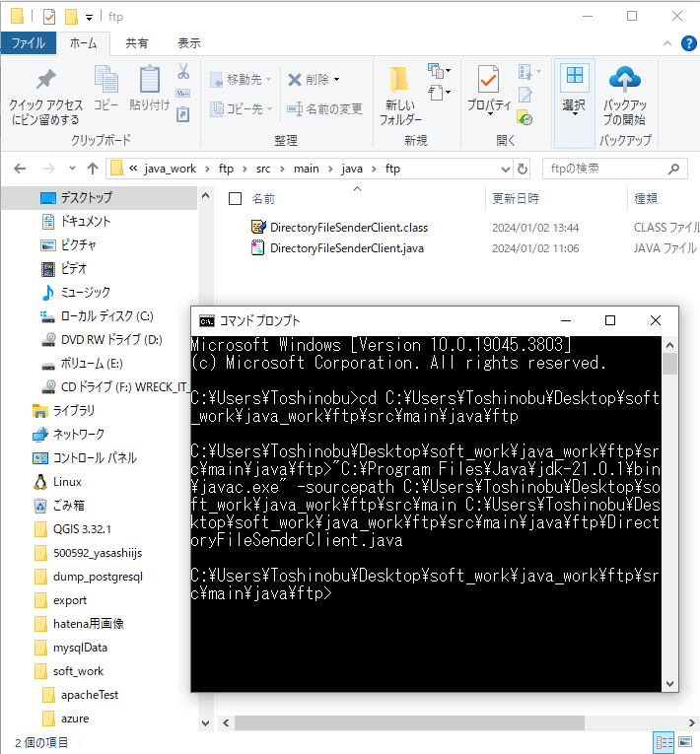Click the Properties icon in quick access toolbar
Image resolution: width=700 pixels, height=754 pixels.
(x=49, y=17)
